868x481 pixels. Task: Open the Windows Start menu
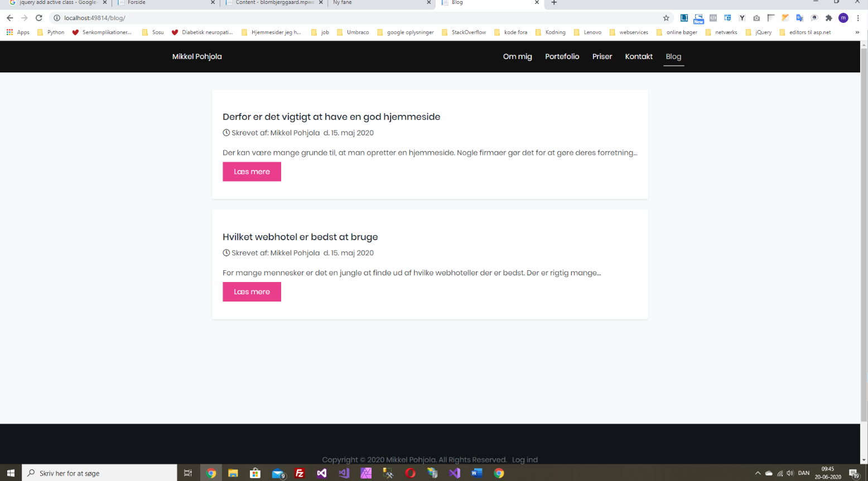click(11, 473)
